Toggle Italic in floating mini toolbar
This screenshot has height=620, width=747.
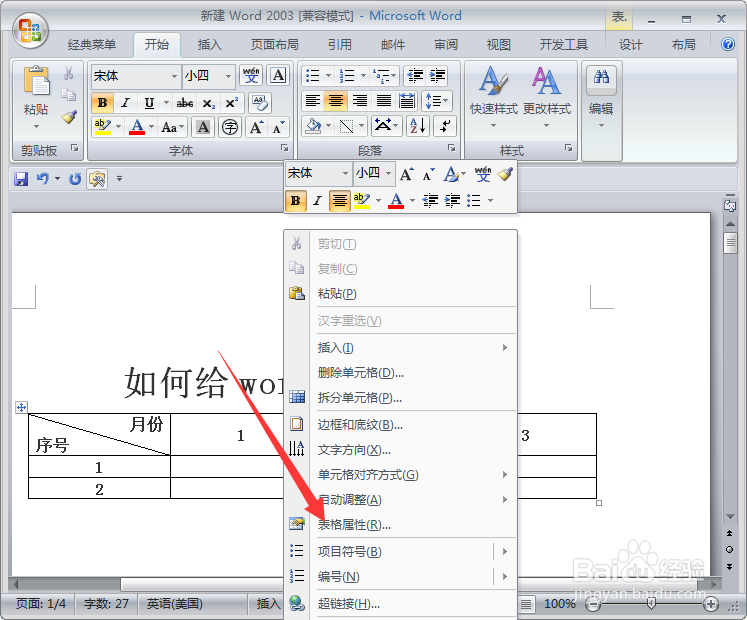[x=317, y=201]
